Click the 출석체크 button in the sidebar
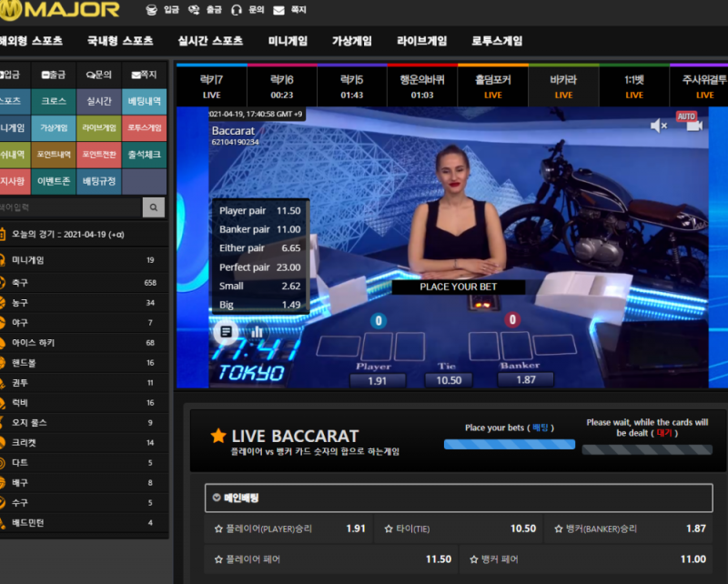The height and width of the screenshot is (584, 728). point(144,155)
